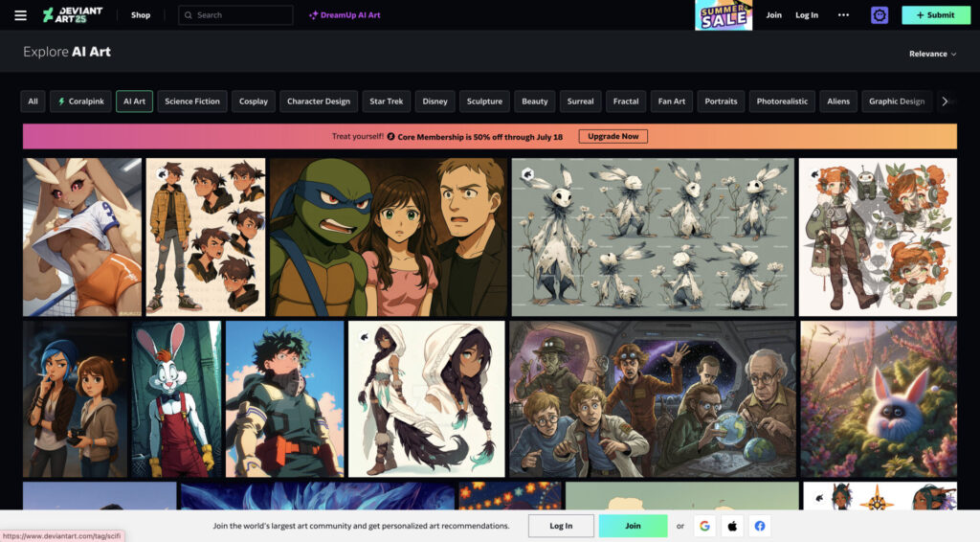This screenshot has width=980, height=542.
Task: Click the green Join button in bottom bar
Action: pyautogui.click(x=634, y=526)
